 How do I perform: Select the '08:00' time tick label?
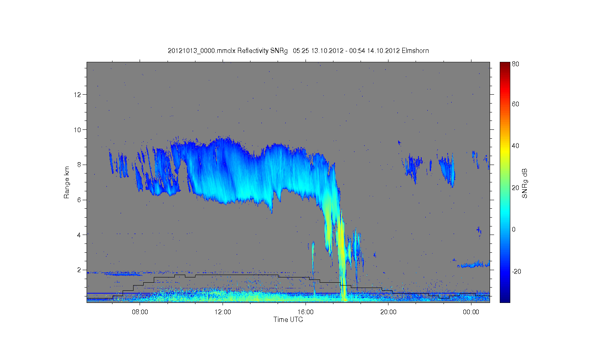[x=140, y=312]
